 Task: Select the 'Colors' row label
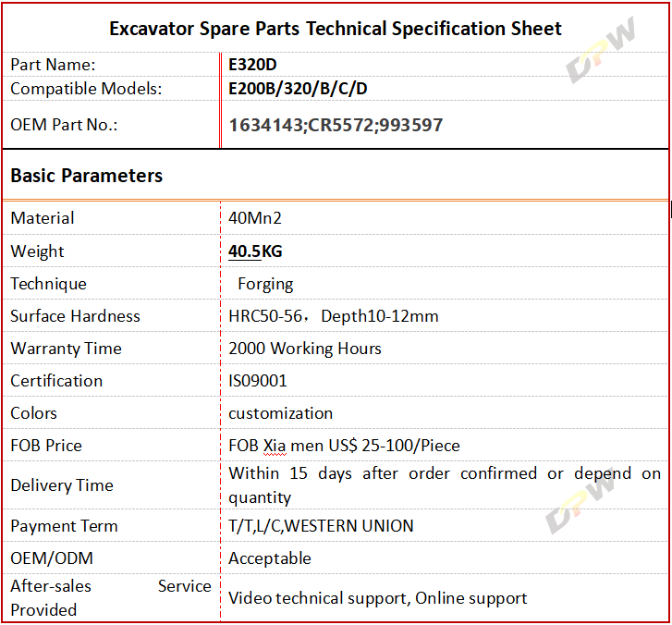click(x=33, y=413)
